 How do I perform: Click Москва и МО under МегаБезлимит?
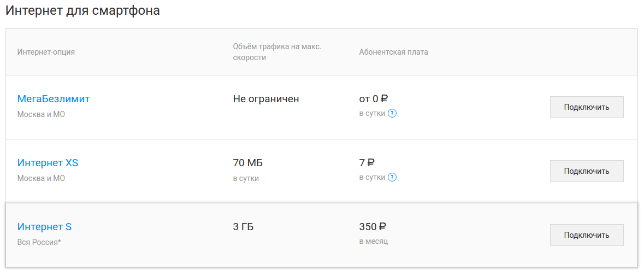click(x=41, y=114)
